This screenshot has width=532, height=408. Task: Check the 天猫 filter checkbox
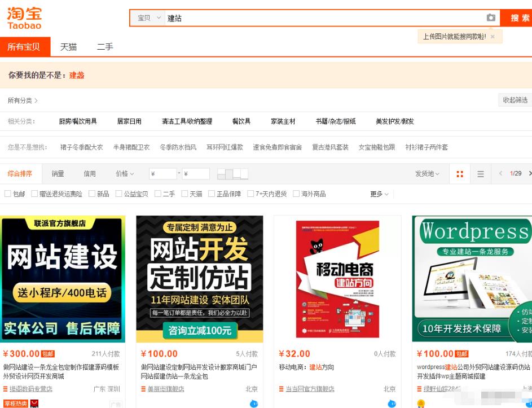click(184, 194)
